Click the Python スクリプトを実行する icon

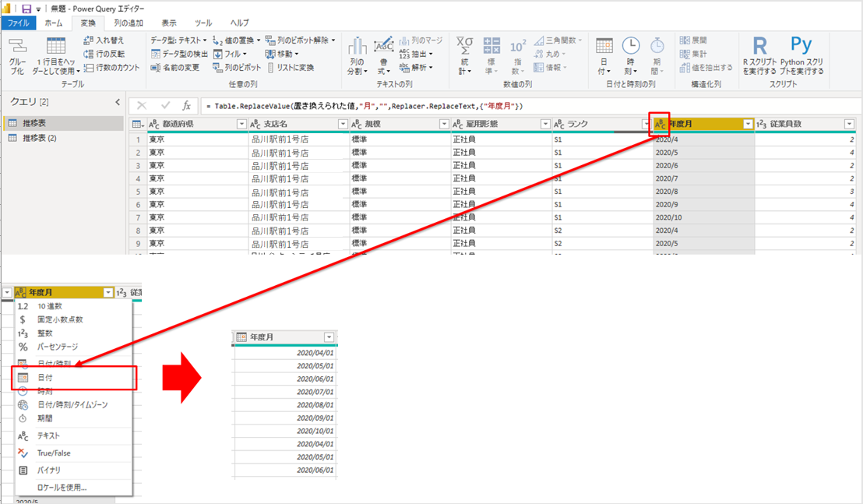click(801, 55)
